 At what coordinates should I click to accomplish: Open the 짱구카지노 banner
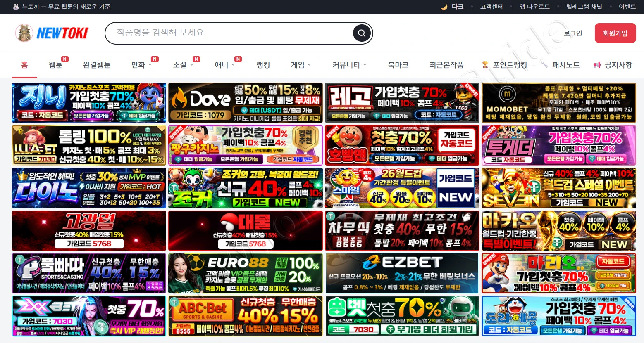point(246,145)
